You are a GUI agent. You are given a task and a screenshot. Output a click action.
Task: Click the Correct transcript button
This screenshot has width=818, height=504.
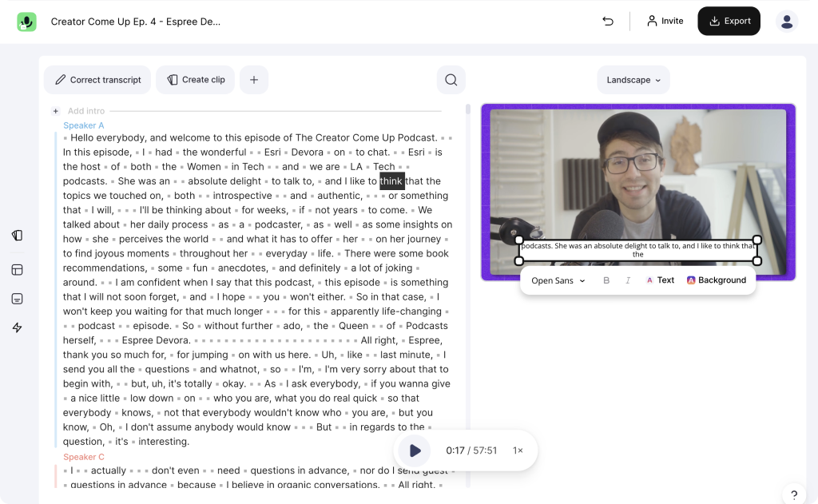[97, 80]
